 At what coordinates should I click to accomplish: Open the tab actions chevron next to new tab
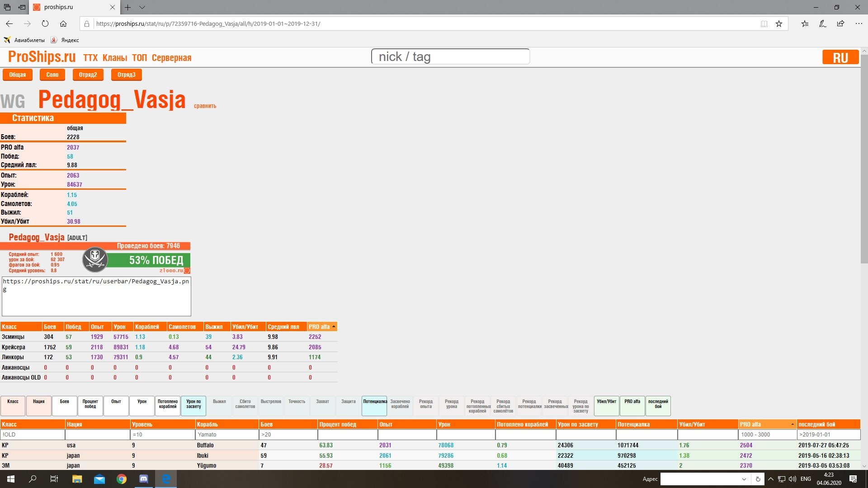(142, 7)
